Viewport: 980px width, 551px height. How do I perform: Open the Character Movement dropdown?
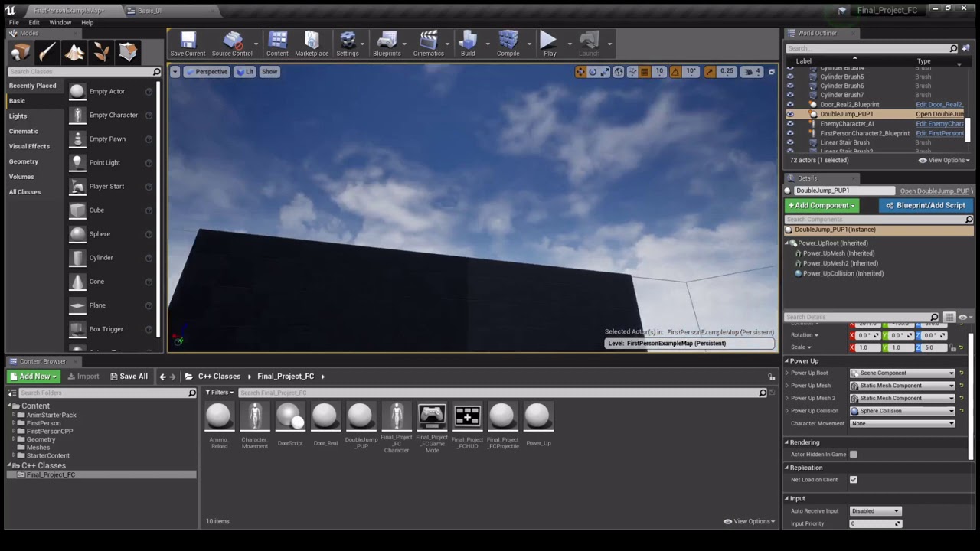click(x=903, y=424)
